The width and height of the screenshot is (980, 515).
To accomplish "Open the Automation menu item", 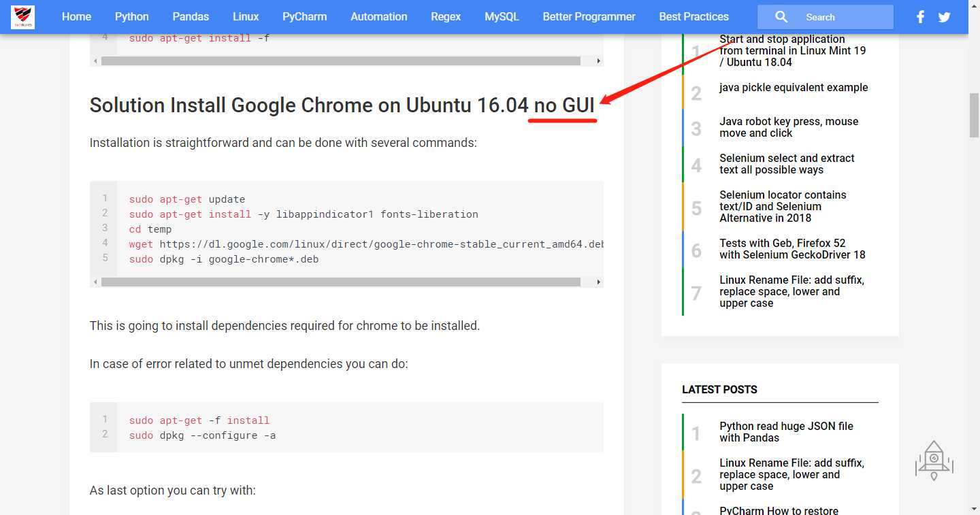I will [x=379, y=17].
